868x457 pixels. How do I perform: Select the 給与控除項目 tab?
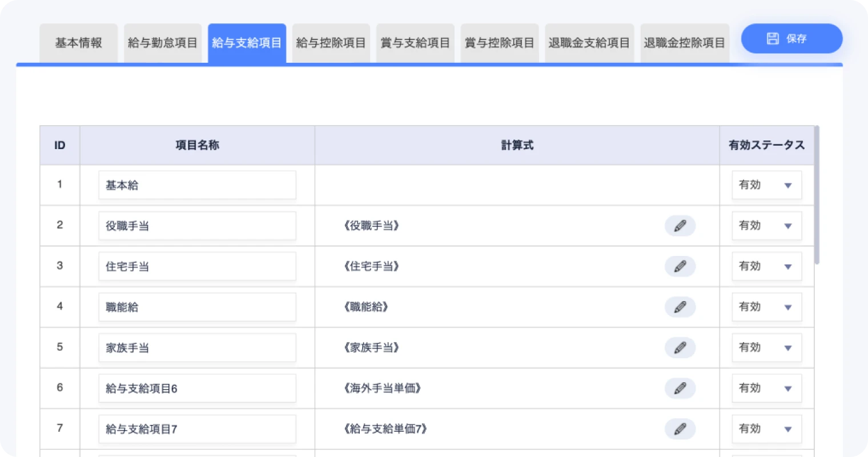pyautogui.click(x=331, y=43)
